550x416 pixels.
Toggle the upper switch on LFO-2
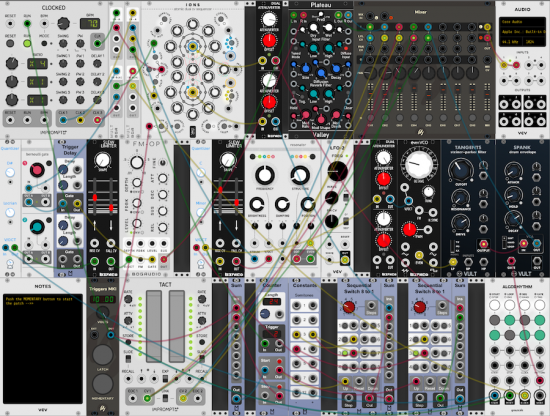[x=346, y=197]
